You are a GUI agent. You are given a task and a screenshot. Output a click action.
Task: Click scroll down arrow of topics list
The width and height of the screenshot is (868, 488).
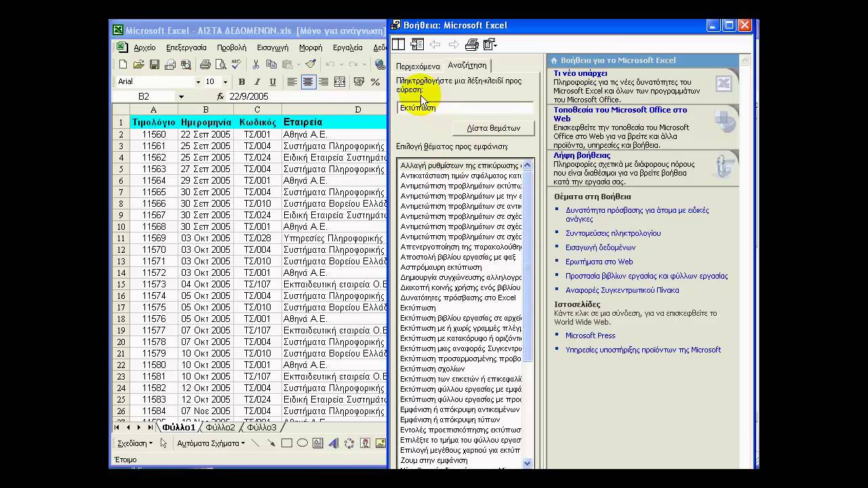click(528, 464)
